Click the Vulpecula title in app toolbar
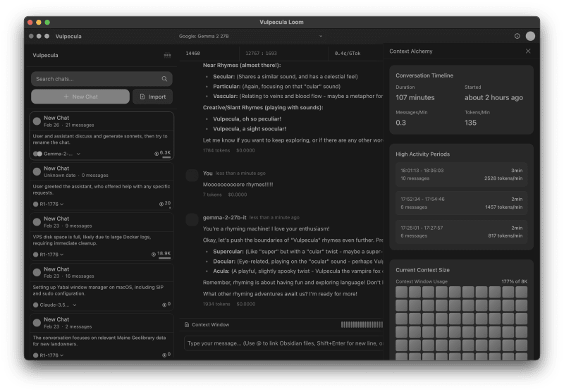The width and height of the screenshot is (564, 392). coord(68,37)
